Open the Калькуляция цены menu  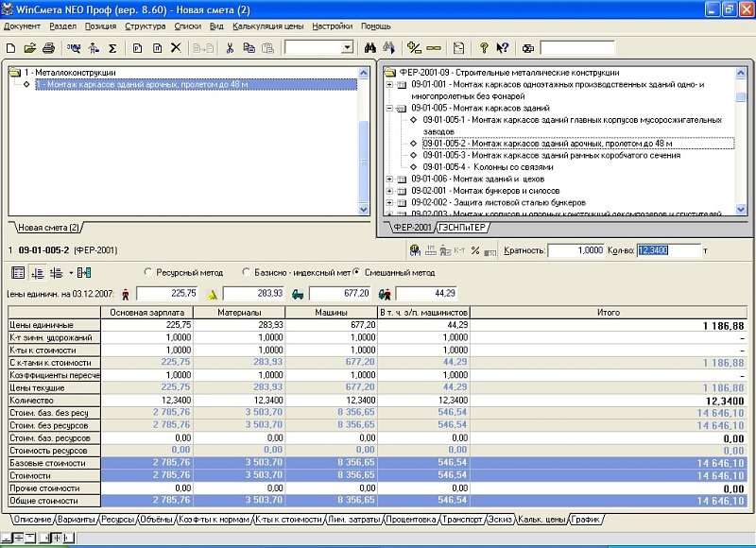click(x=268, y=26)
